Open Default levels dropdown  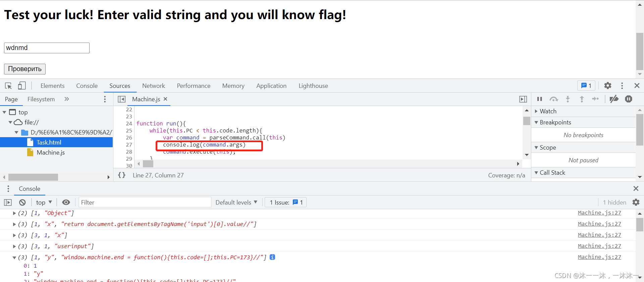click(236, 202)
